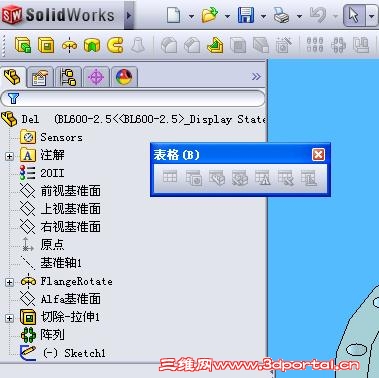The image size is (379, 378).
Task: Click the SolidWorks logo menu arrow
Action: 129,15
